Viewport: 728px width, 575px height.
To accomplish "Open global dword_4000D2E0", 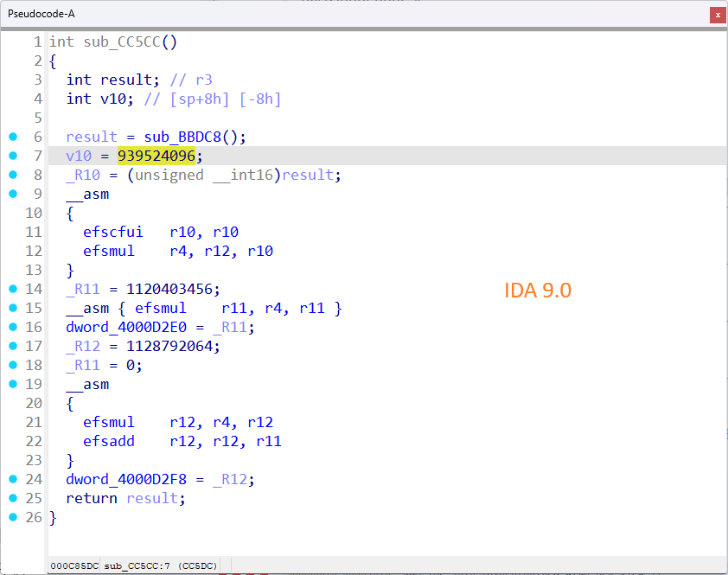I will pyautogui.click(x=126, y=328).
